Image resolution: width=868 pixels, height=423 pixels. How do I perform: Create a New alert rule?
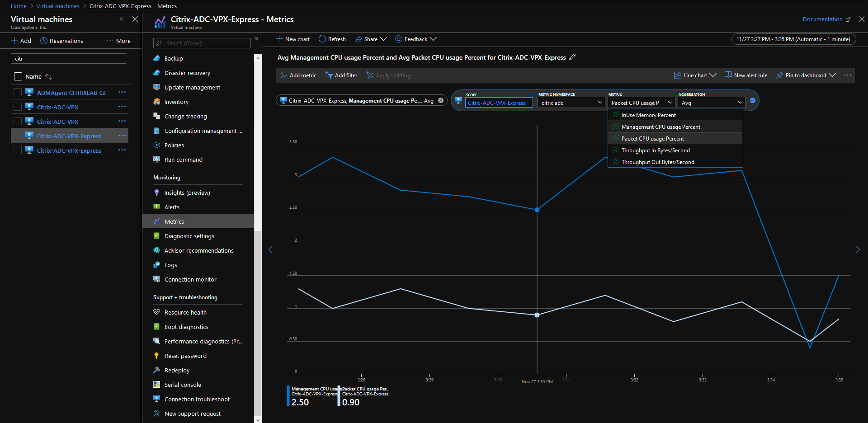tap(746, 75)
